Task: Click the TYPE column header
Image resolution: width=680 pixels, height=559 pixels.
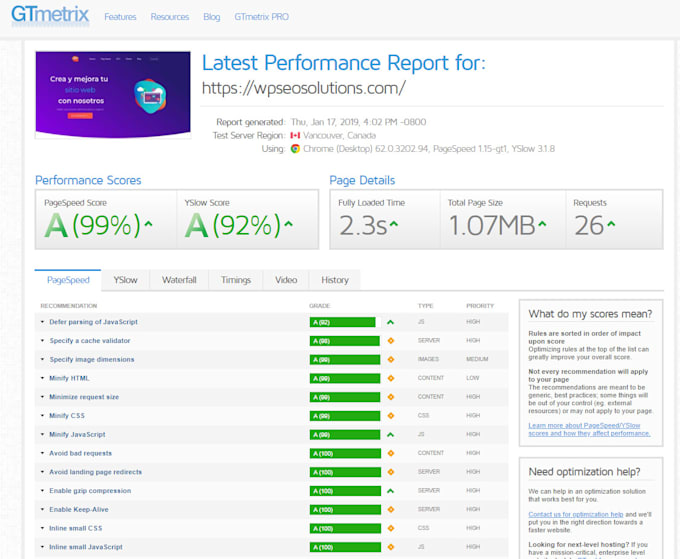Action: coord(425,306)
